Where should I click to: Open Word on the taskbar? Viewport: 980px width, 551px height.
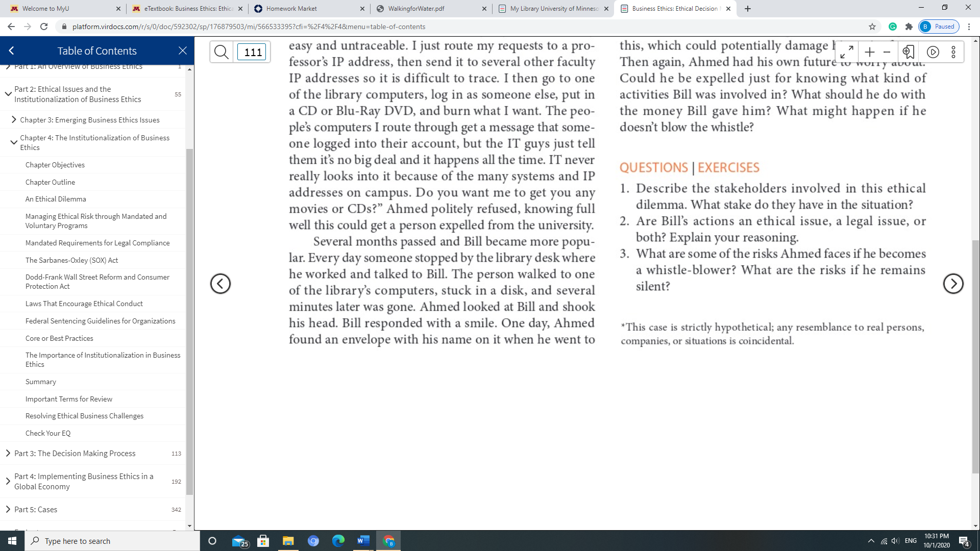click(x=363, y=541)
